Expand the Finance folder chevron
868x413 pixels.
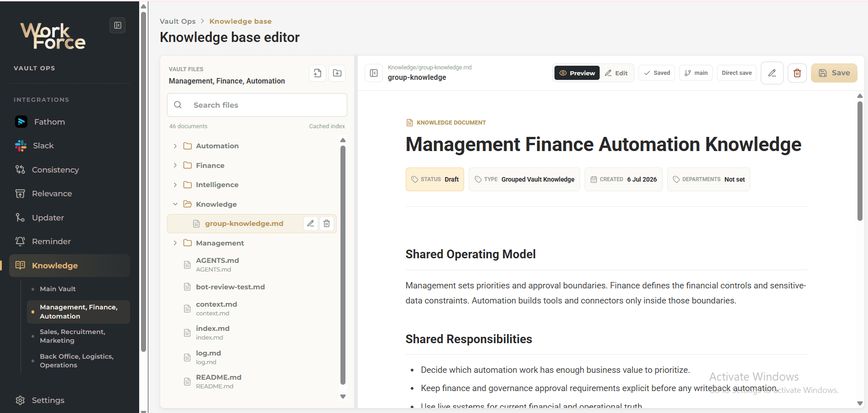tap(175, 165)
